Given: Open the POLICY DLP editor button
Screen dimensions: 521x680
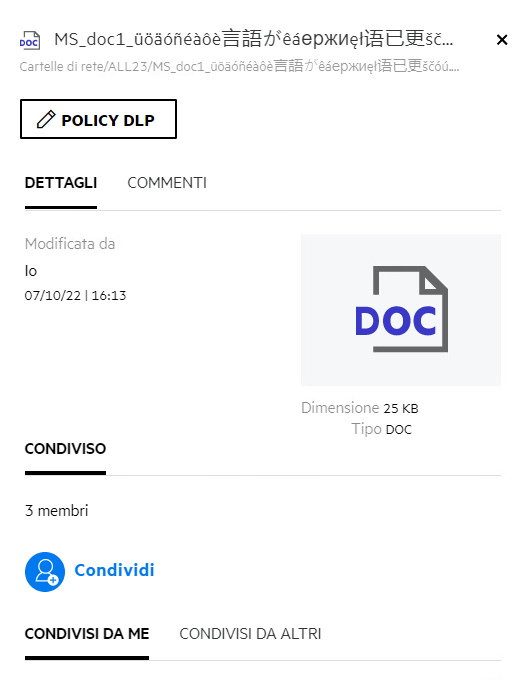Looking at the screenshot, I should click(x=98, y=119).
